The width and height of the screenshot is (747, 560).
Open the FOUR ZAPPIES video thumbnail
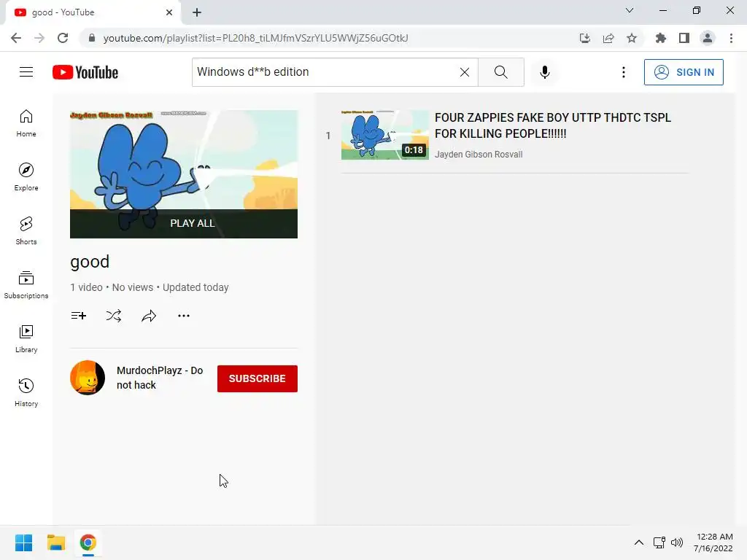click(385, 135)
